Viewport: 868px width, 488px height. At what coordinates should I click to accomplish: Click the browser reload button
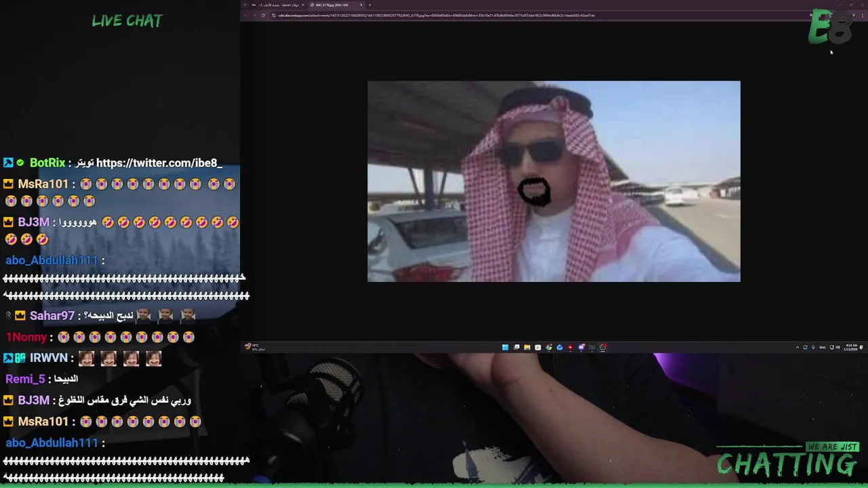[263, 15]
